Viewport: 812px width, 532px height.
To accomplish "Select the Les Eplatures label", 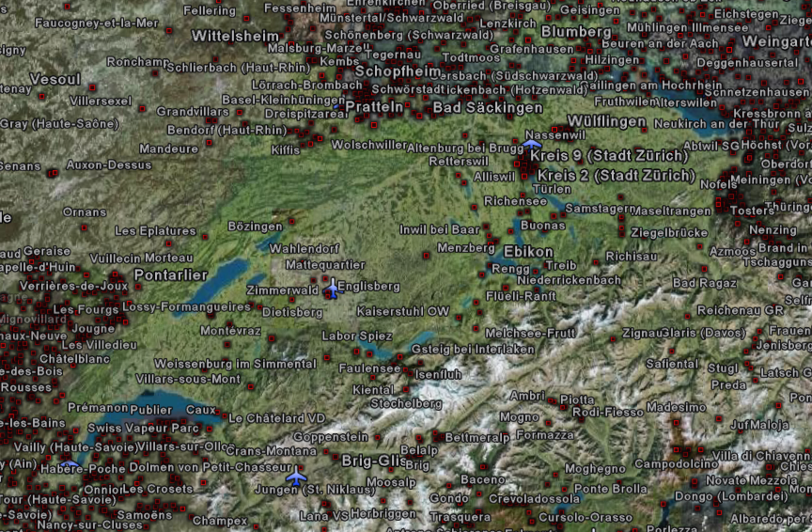I will [x=155, y=230].
